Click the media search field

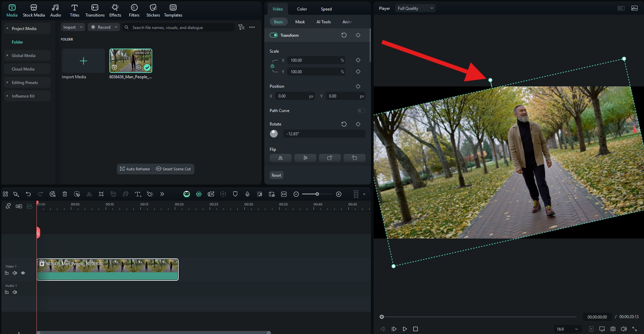[178, 28]
